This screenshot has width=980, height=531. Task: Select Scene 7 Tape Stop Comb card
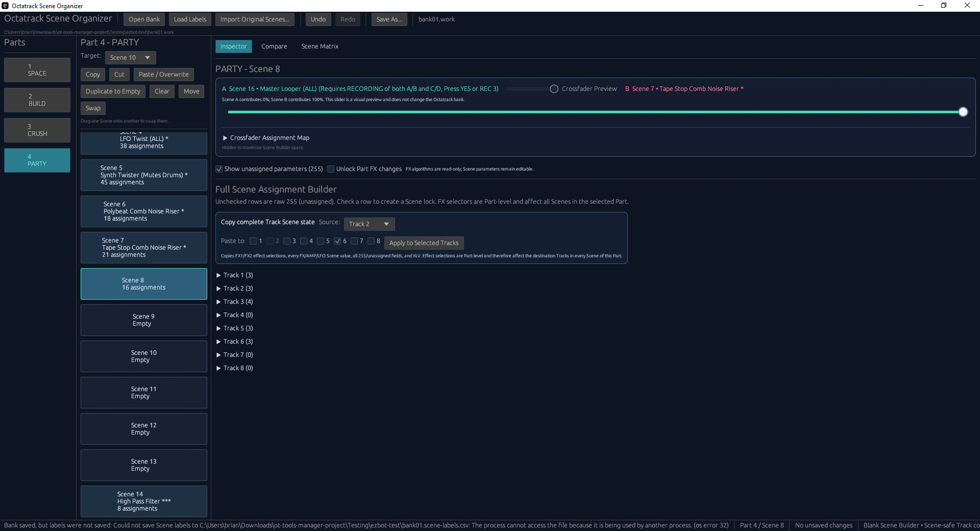[x=144, y=248]
